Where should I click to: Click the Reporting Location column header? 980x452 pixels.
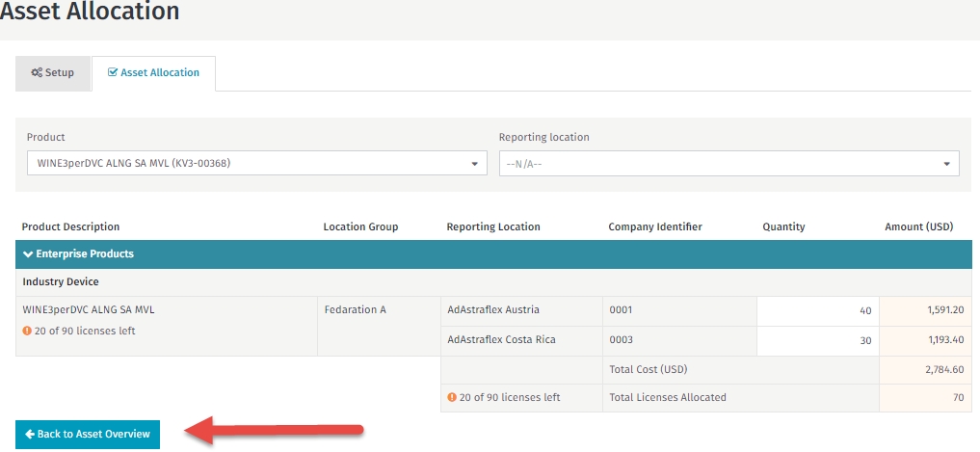(493, 226)
